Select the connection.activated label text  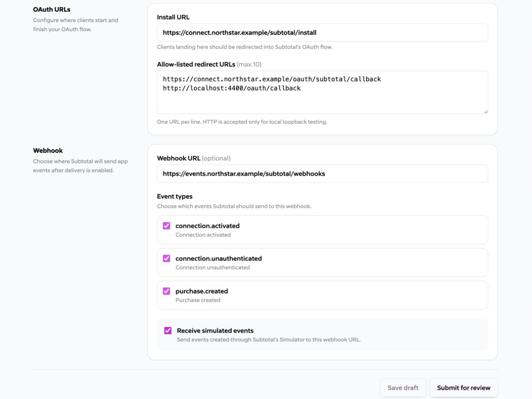pos(207,226)
